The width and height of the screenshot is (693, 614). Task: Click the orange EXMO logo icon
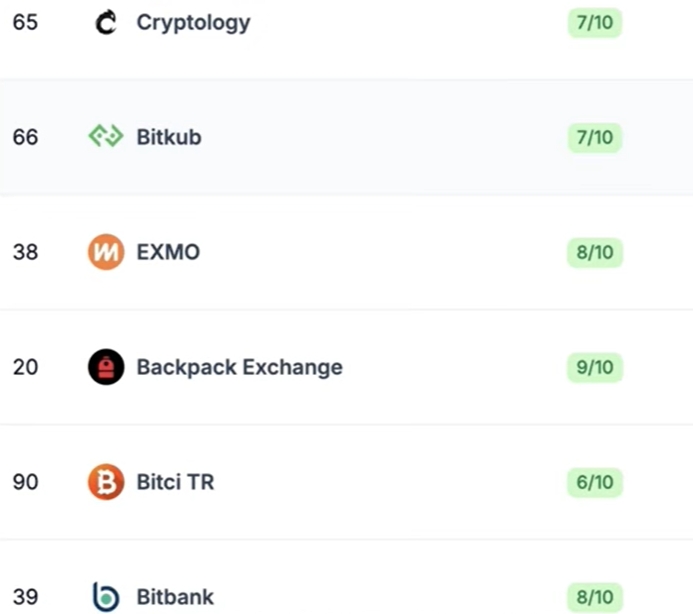coord(106,252)
